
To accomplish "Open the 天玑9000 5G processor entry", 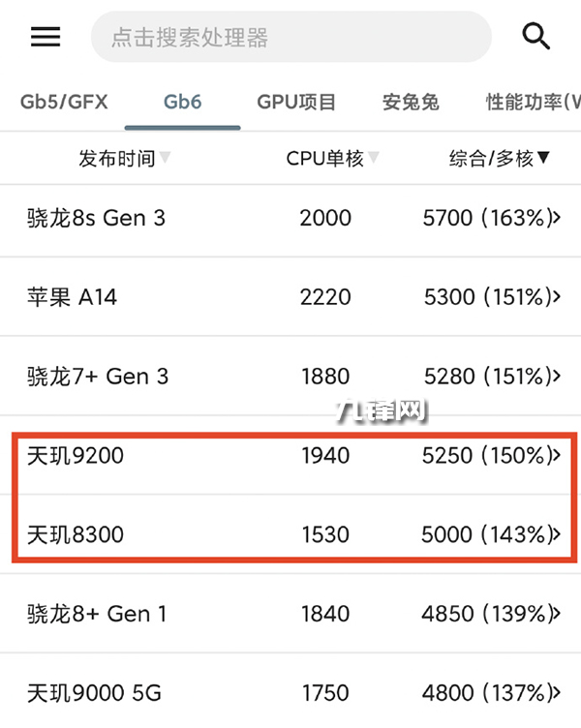I will [x=94, y=692].
